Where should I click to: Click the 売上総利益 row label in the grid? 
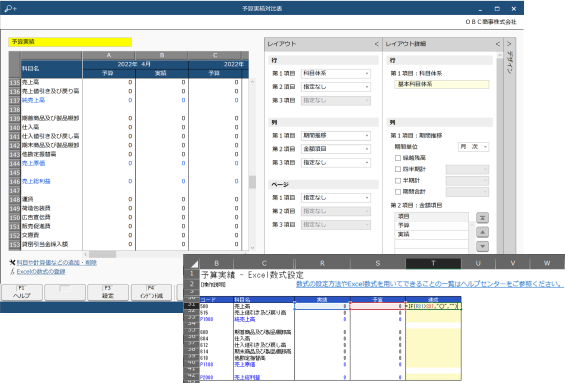point(36,182)
